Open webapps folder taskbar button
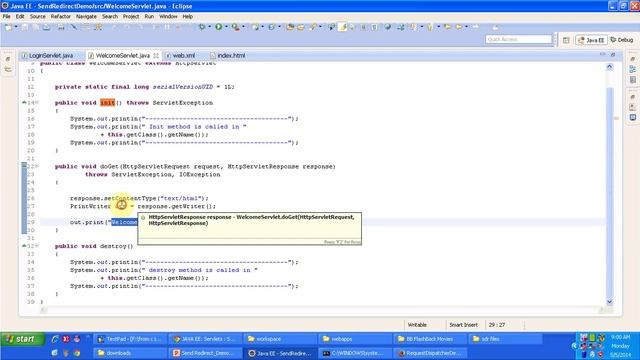The height and width of the screenshot is (360, 640). click(354, 339)
